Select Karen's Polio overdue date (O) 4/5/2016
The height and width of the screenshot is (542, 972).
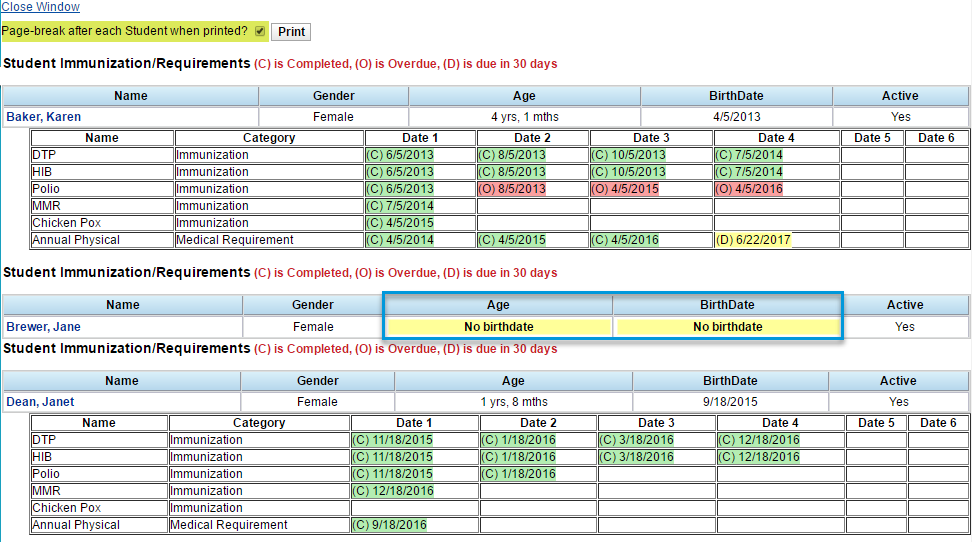pyautogui.click(x=749, y=189)
